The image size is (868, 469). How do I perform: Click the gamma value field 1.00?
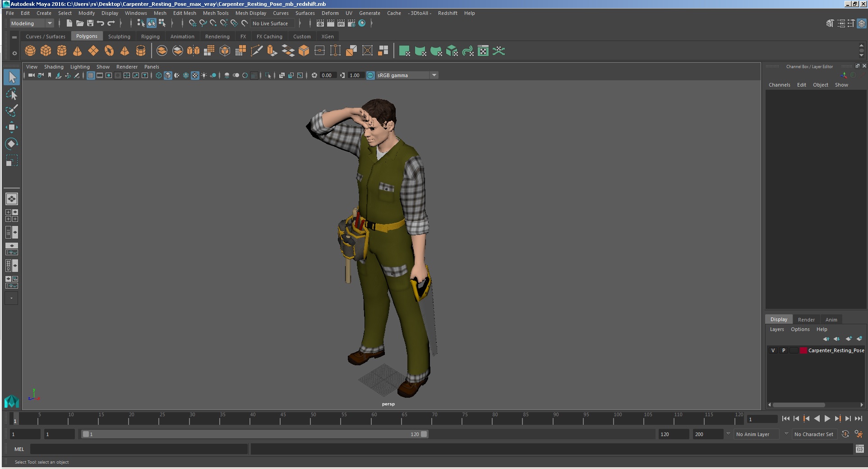click(x=356, y=75)
